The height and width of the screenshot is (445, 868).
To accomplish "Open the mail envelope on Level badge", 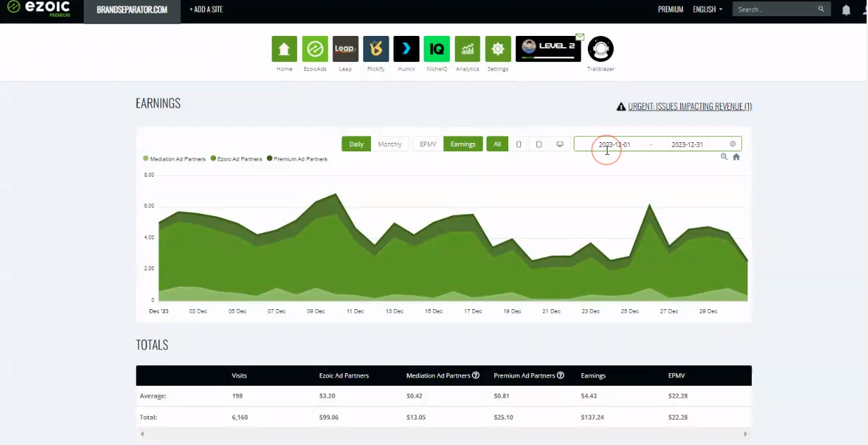I will coord(580,37).
